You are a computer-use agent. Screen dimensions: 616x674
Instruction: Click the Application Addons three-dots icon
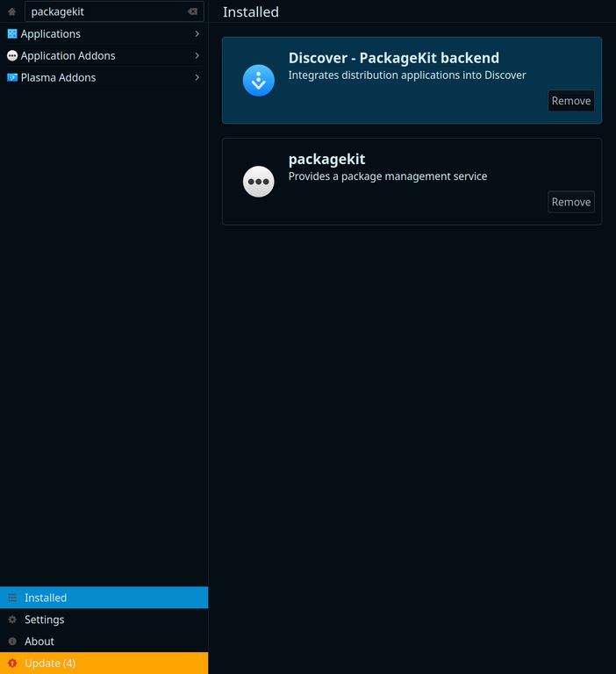point(12,55)
